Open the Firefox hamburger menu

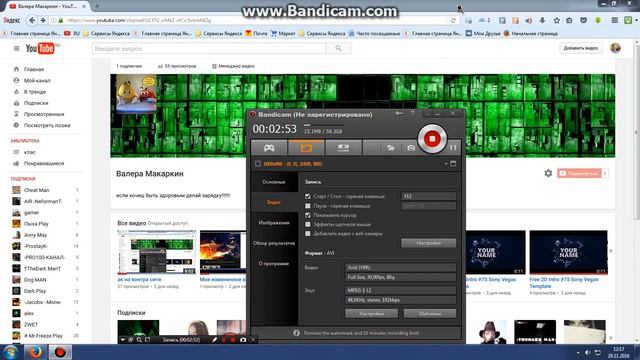pyautogui.click(x=614, y=20)
